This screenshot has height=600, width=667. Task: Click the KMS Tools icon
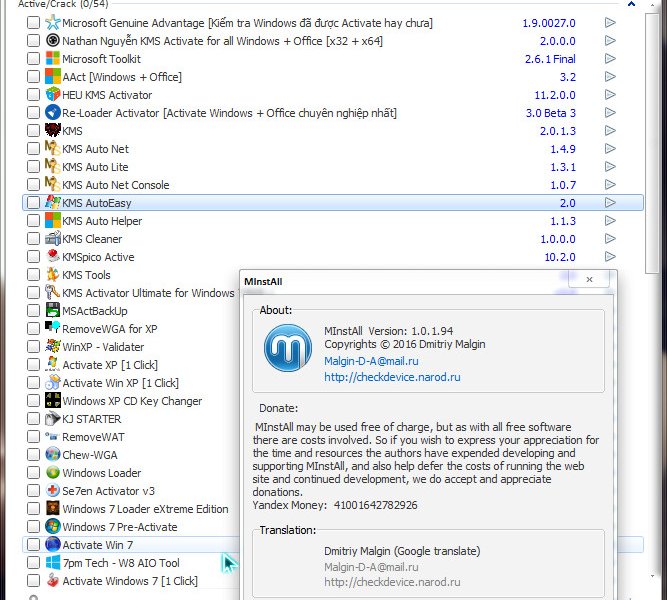tap(53, 274)
